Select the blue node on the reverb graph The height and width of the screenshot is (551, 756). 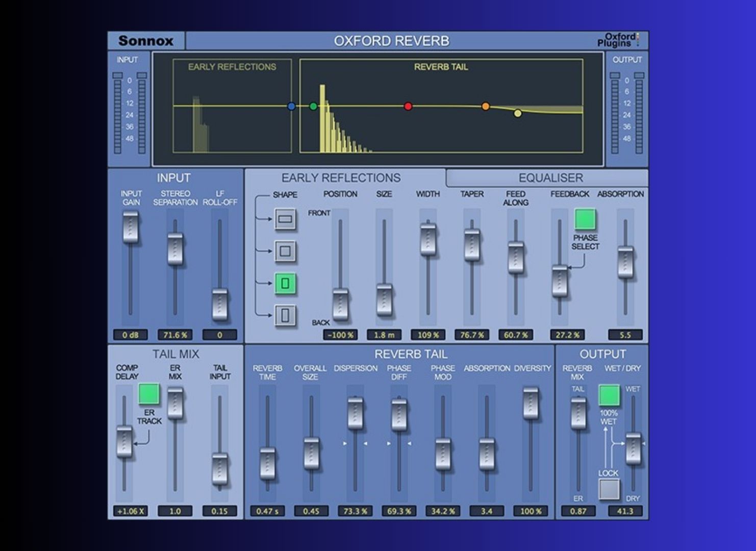[x=291, y=106]
